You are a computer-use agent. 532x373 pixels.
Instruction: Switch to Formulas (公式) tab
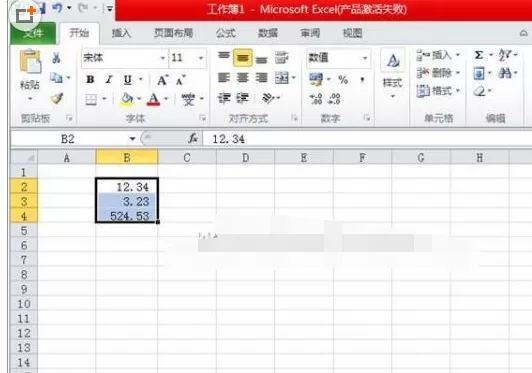(x=226, y=33)
